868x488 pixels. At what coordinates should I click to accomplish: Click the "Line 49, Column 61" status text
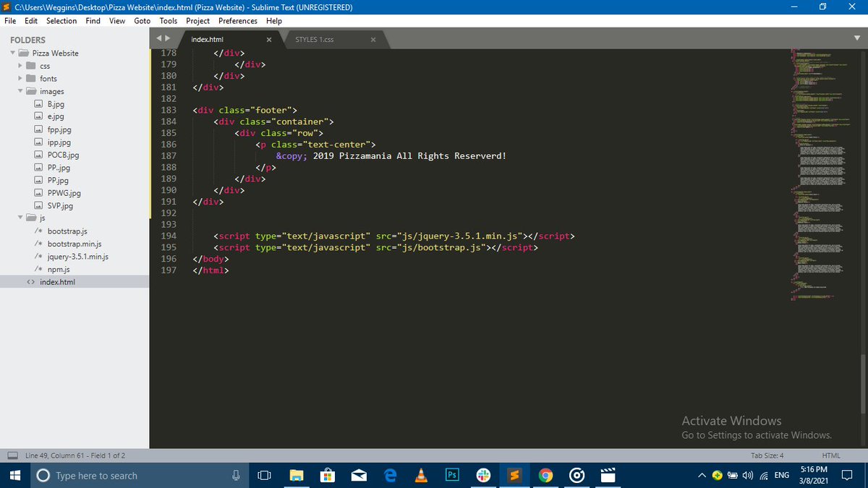coord(56,455)
